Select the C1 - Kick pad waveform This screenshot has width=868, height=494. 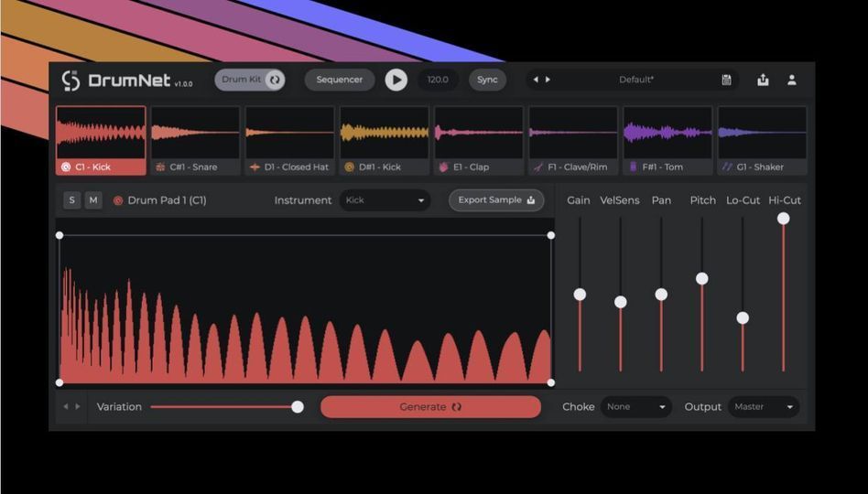pyautogui.click(x=101, y=133)
